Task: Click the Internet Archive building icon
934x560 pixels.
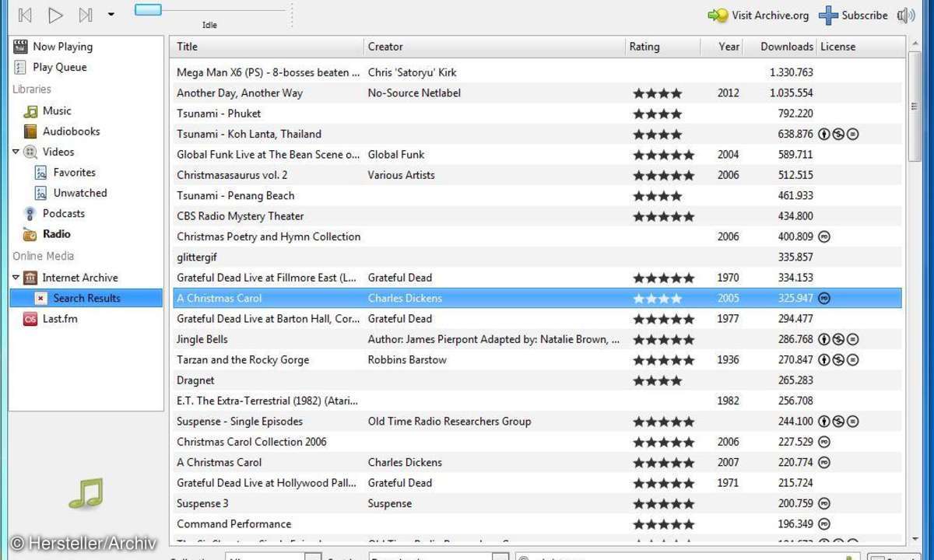Action: tap(30, 278)
